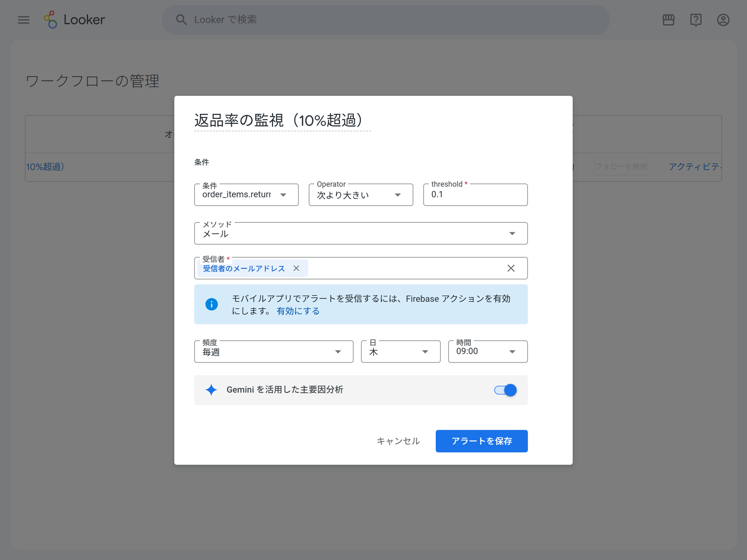Open the 日 day-of-week dropdown

(x=401, y=351)
